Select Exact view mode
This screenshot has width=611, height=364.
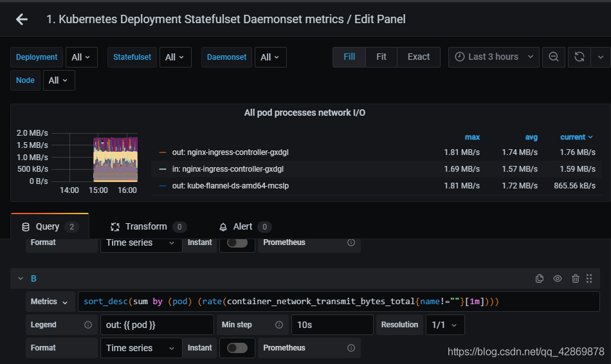pyautogui.click(x=419, y=57)
